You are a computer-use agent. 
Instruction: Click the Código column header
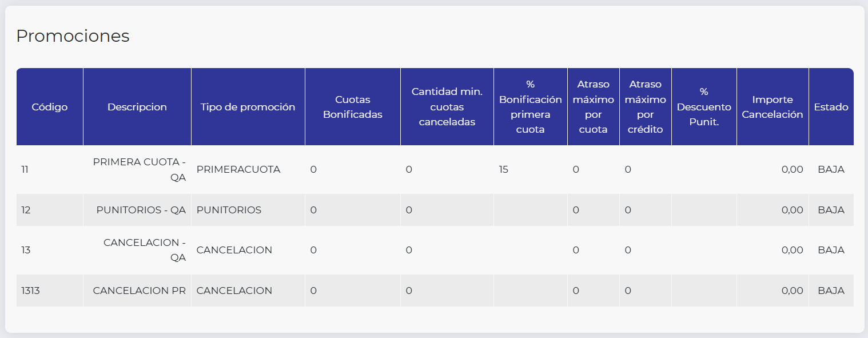(x=50, y=107)
